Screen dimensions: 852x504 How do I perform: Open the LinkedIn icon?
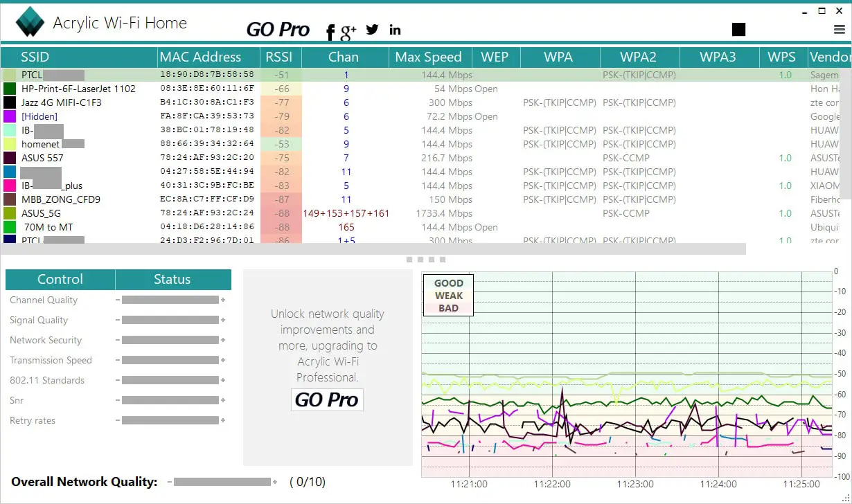tap(395, 29)
